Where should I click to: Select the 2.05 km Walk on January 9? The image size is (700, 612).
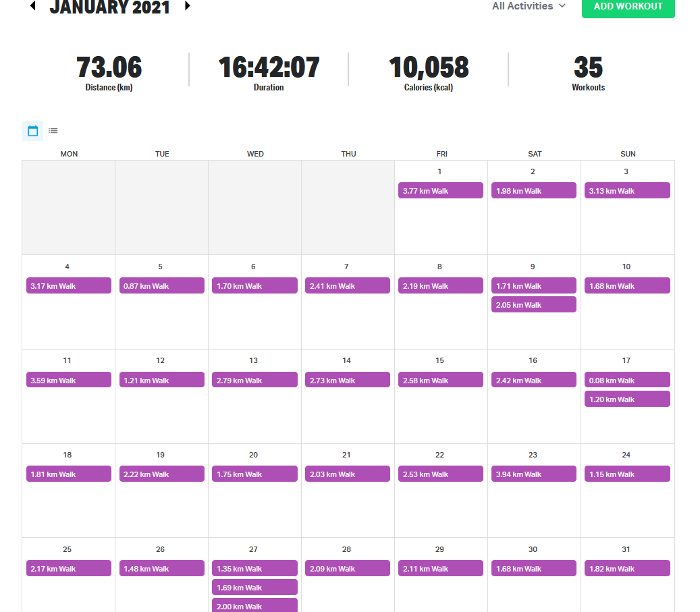click(533, 305)
